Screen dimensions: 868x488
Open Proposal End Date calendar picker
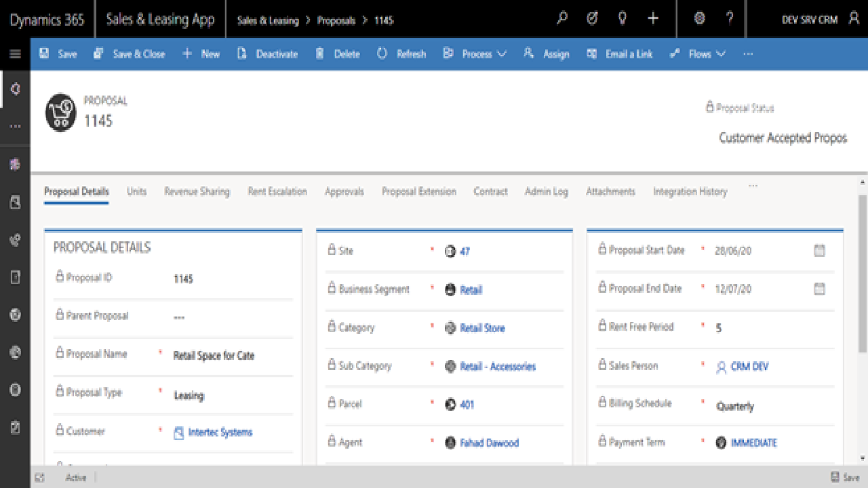[x=819, y=289]
